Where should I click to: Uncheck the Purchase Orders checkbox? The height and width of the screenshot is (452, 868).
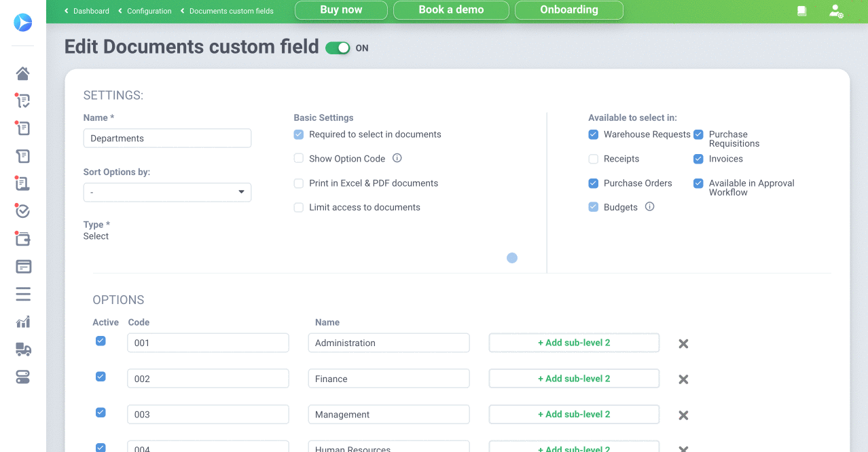(594, 183)
